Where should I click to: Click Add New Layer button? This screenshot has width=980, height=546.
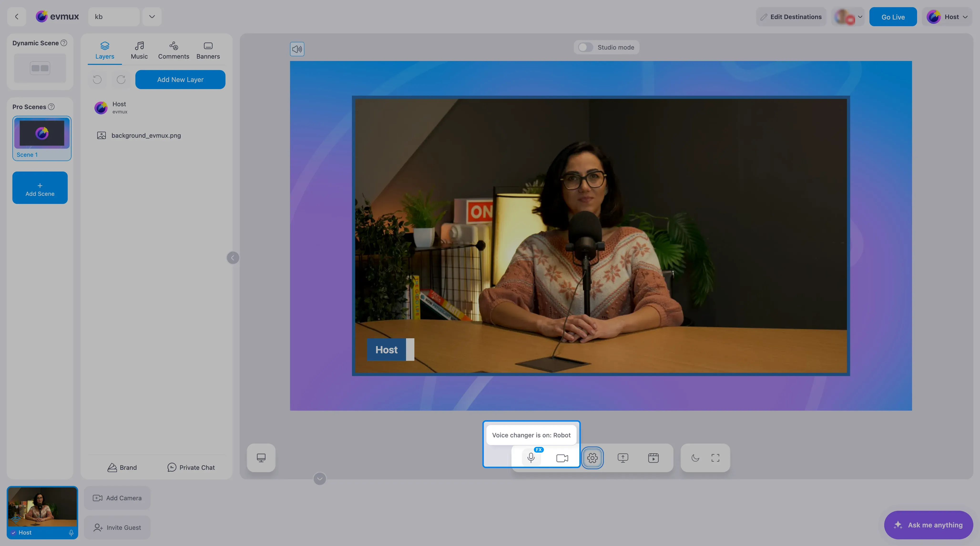[180, 80]
